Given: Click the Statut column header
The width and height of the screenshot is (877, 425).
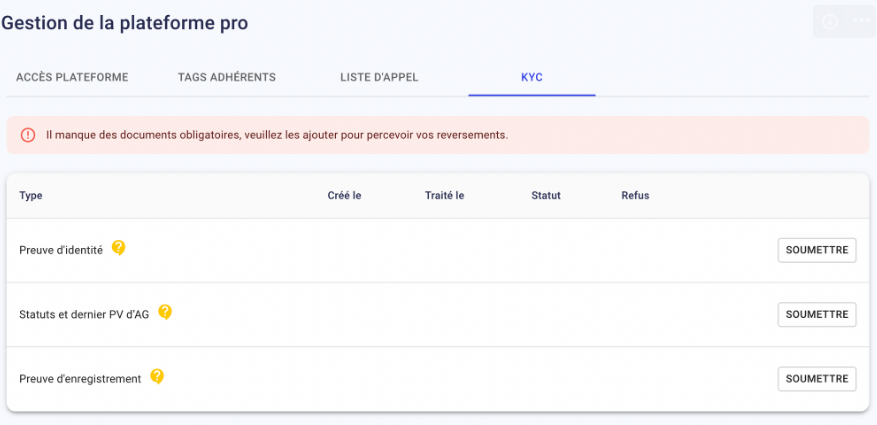Looking at the screenshot, I should coord(546,196).
